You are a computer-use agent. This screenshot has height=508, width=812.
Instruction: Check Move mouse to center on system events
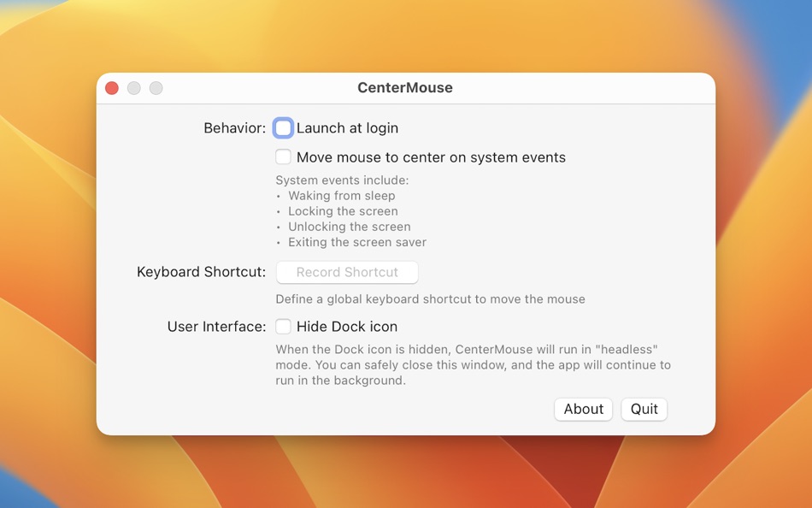[283, 157]
